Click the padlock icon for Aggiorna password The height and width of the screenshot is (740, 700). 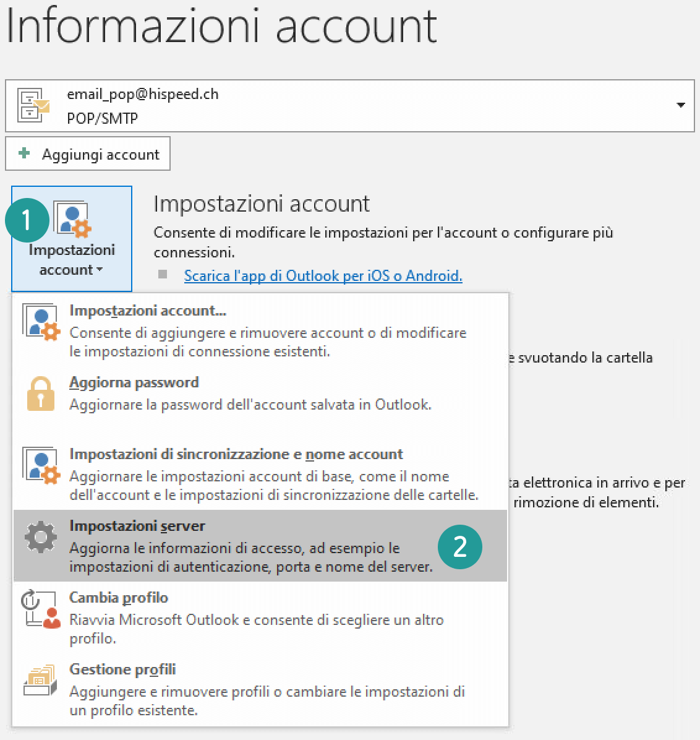[x=41, y=394]
